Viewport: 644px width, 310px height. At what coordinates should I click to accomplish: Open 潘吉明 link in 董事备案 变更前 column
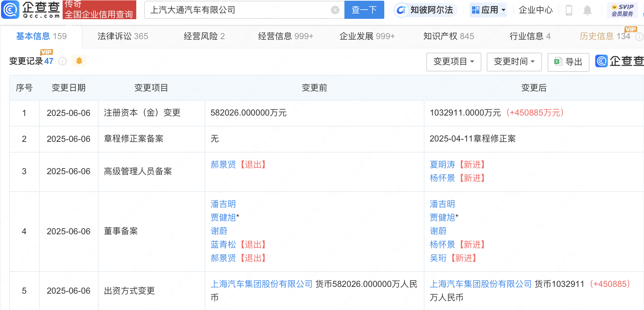pyautogui.click(x=223, y=204)
